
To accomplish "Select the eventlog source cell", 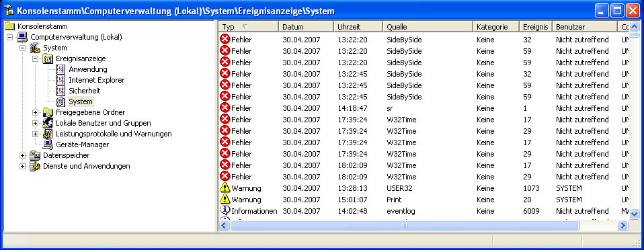I will (x=401, y=211).
